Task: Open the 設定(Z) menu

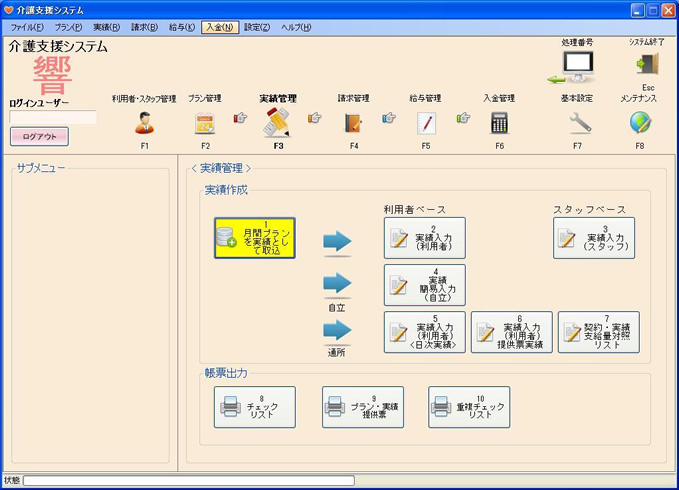Action: click(257, 27)
